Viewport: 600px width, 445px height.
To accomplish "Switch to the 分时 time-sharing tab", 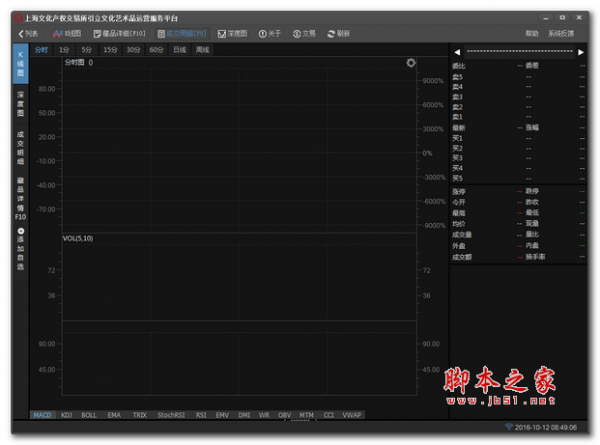I will (41, 50).
